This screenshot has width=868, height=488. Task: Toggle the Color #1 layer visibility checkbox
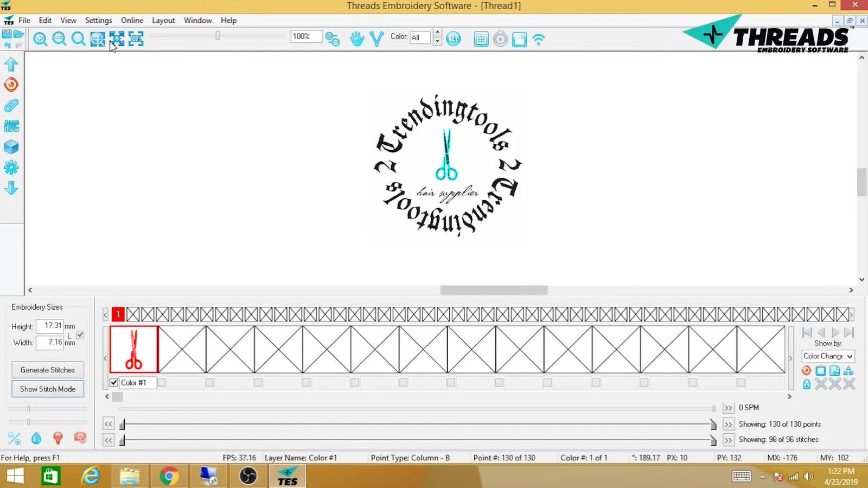click(113, 382)
